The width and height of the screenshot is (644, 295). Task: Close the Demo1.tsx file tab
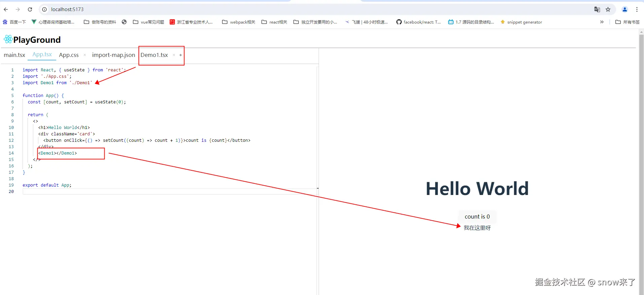coord(174,55)
